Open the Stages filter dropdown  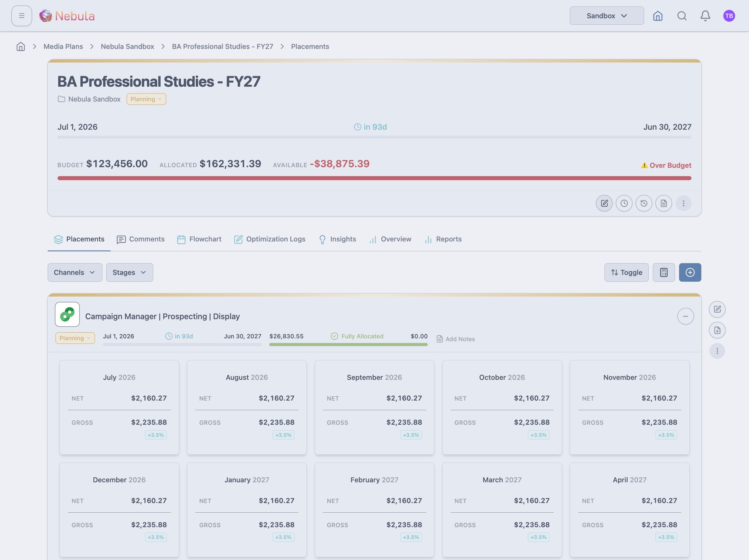(x=129, y=272)
